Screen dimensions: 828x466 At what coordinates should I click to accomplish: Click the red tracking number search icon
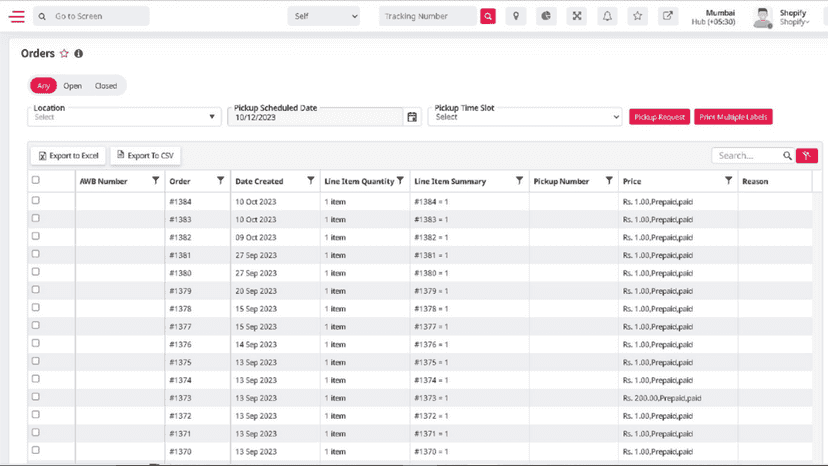[488, 16]
